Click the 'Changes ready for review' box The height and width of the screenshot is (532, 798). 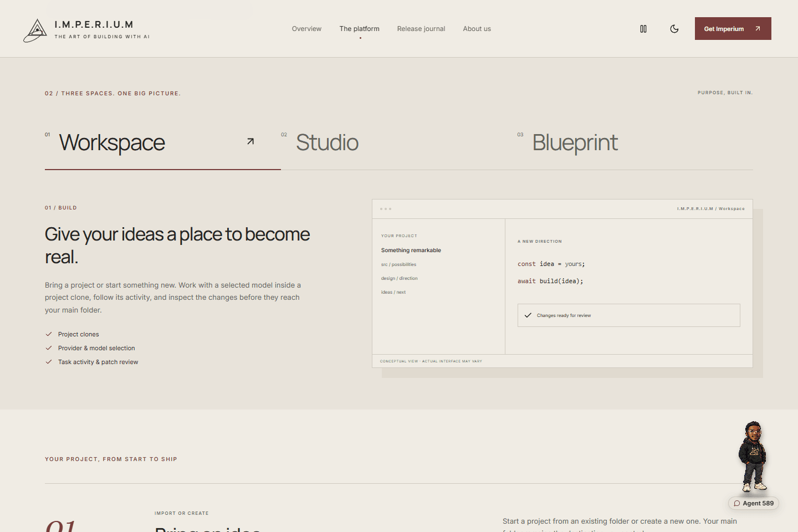tap(628, 315)
